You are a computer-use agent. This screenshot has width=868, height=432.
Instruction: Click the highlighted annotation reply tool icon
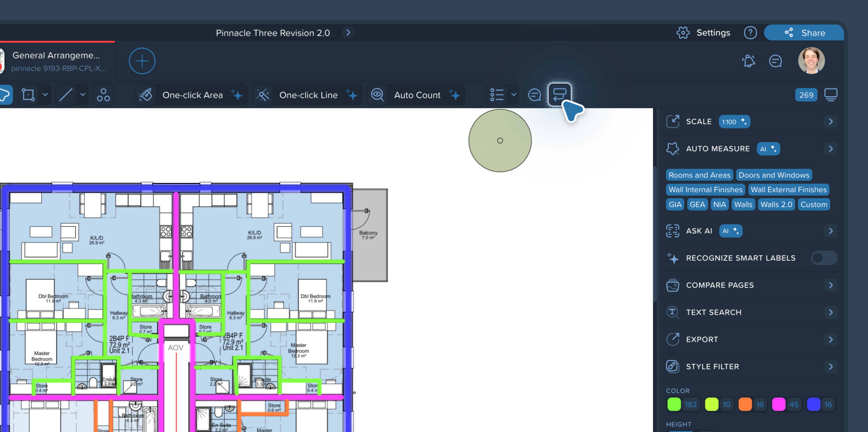[559, 95]
